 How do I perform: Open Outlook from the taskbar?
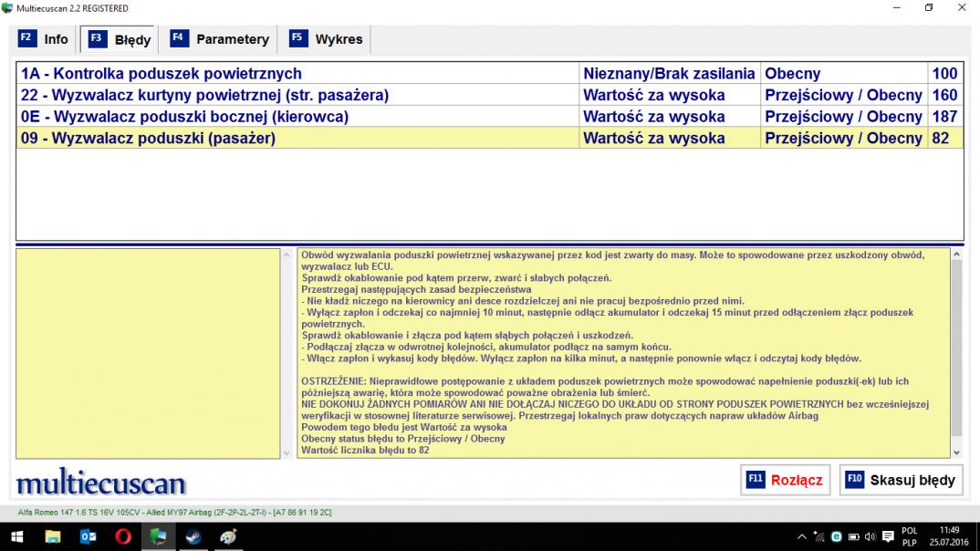pos(88,536)
